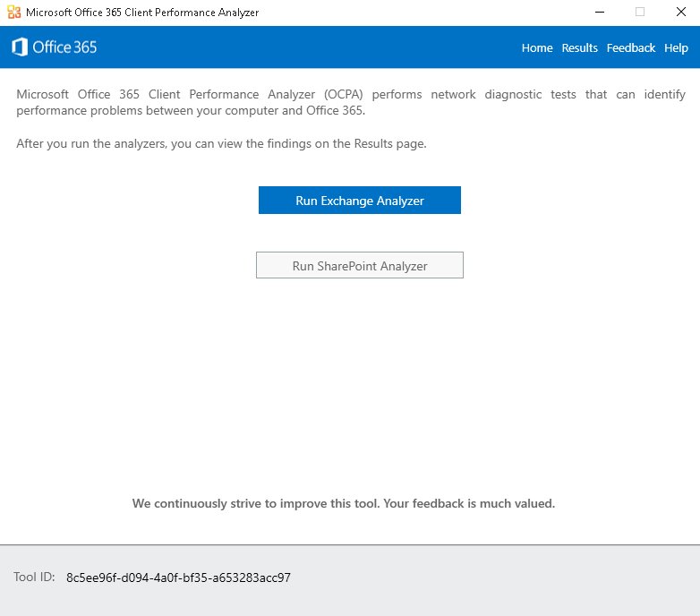The height and width of the screenshot is (616, 700).
Task: Open the Home page link
Action: (x=537, y=47)
